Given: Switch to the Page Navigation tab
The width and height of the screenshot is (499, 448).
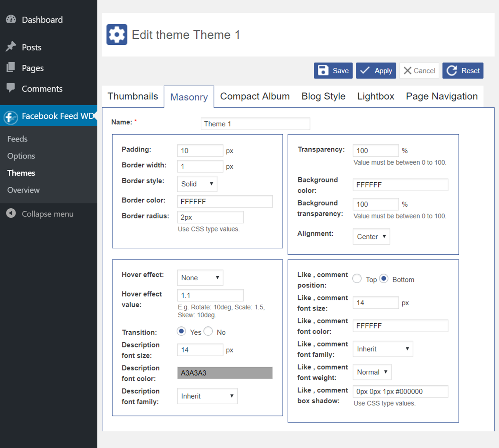Looking at the screenshot, I should [x=442, y=96].
